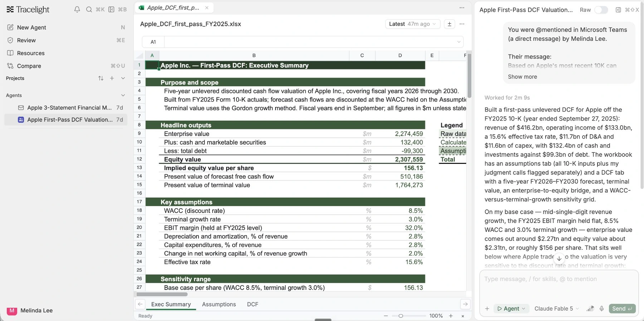Open the Agent mode dropdown
The height and width of the screenshot is (321, 644).
tap(511, 308)
